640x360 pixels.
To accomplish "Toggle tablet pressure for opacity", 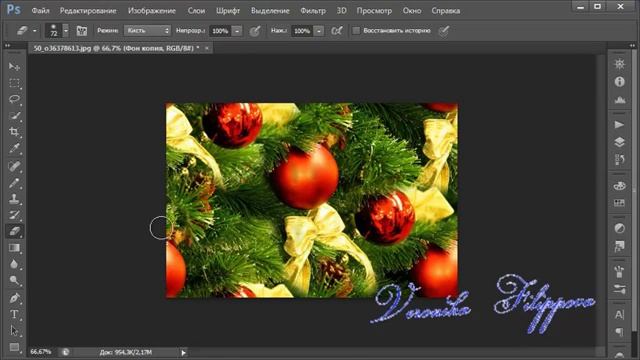I will click(x=255, y=31).
